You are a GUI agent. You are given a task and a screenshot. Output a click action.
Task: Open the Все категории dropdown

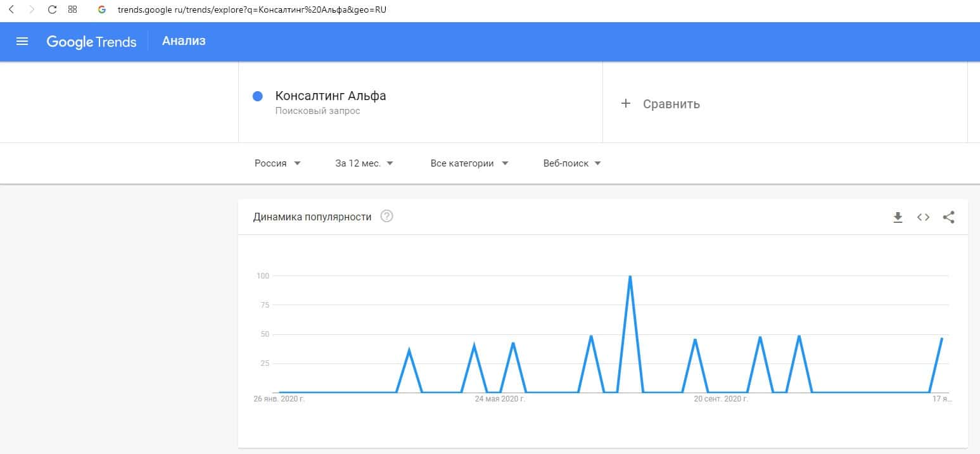coord(469,163)
